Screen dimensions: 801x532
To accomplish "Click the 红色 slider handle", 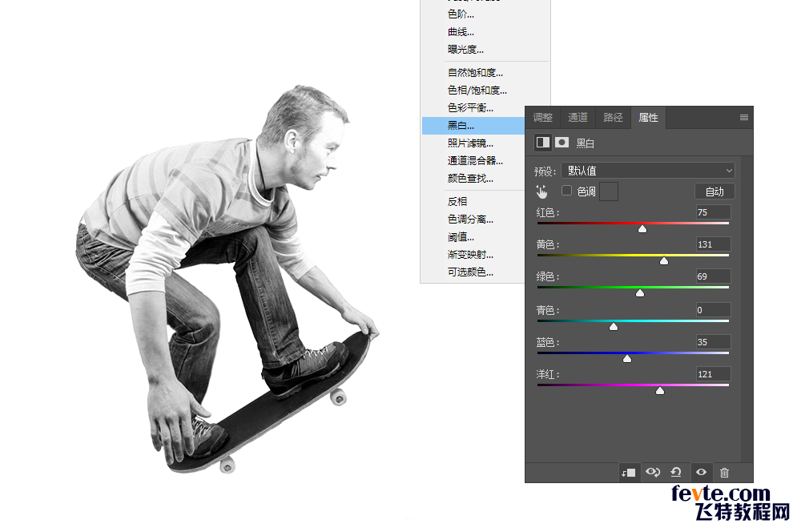I will pos(642,229).
